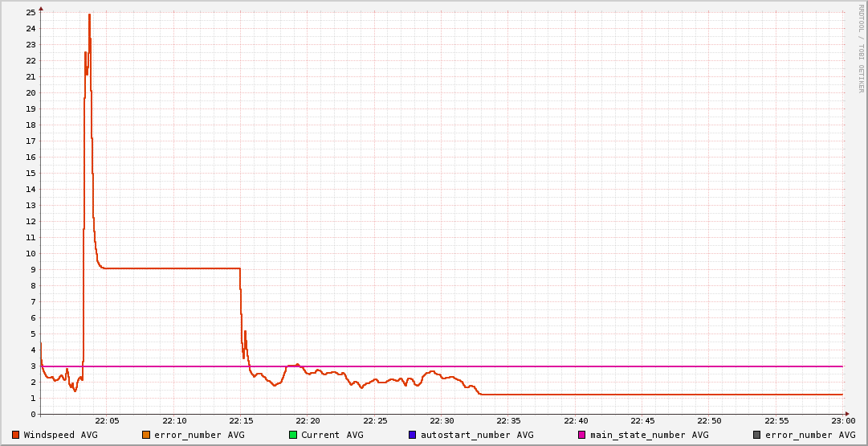Click the orange error_number AVG legend swatch
This screenshot has width=868, height=446.
pyautogui.click(x=146, y=435)
